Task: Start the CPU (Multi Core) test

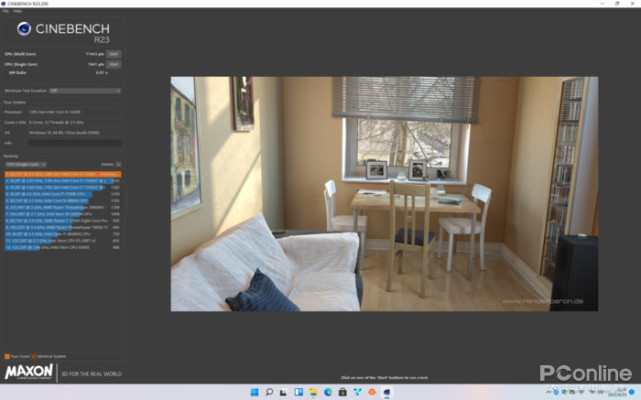Action: tap(113, 54)
